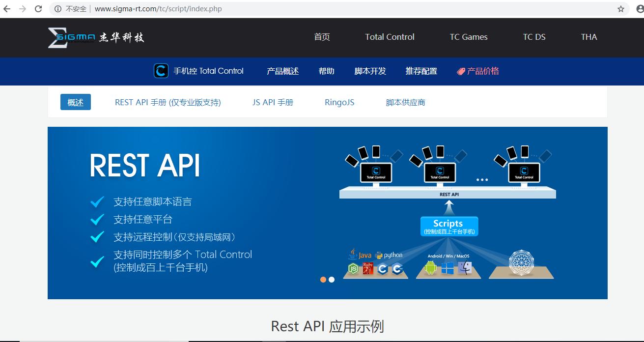Open the browser profile avatar icon

coord(641,9)
